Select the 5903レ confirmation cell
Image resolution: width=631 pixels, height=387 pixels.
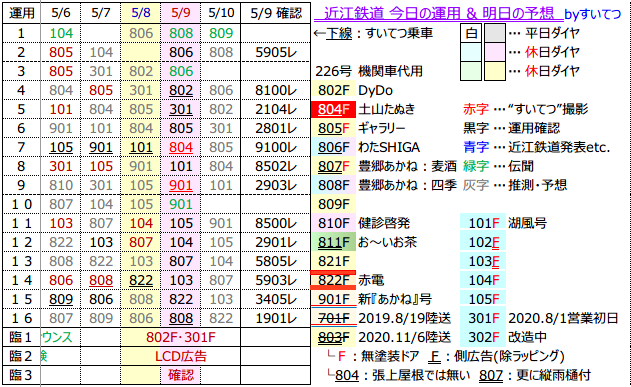pyautogui.click(x=276, y=280)
